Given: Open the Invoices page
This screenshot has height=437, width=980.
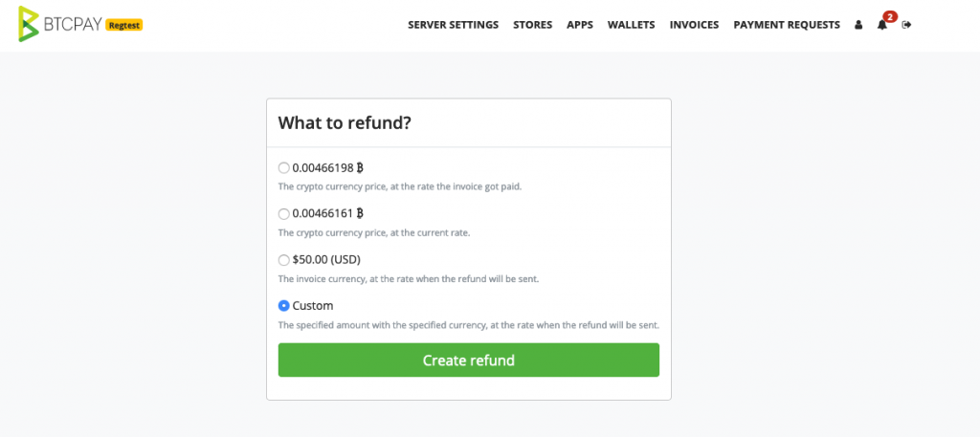Looking at the screenshot, I should pos(695,25).
